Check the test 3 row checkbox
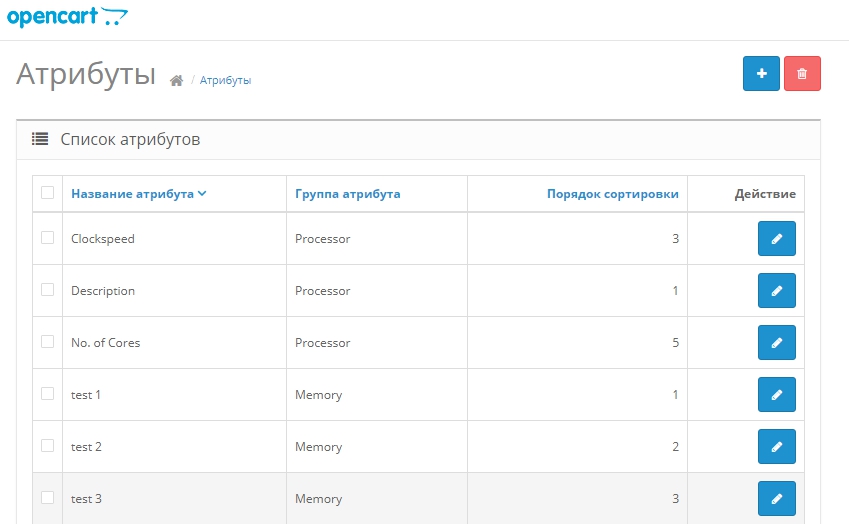The image size is (849, 524). coord(47,498)
